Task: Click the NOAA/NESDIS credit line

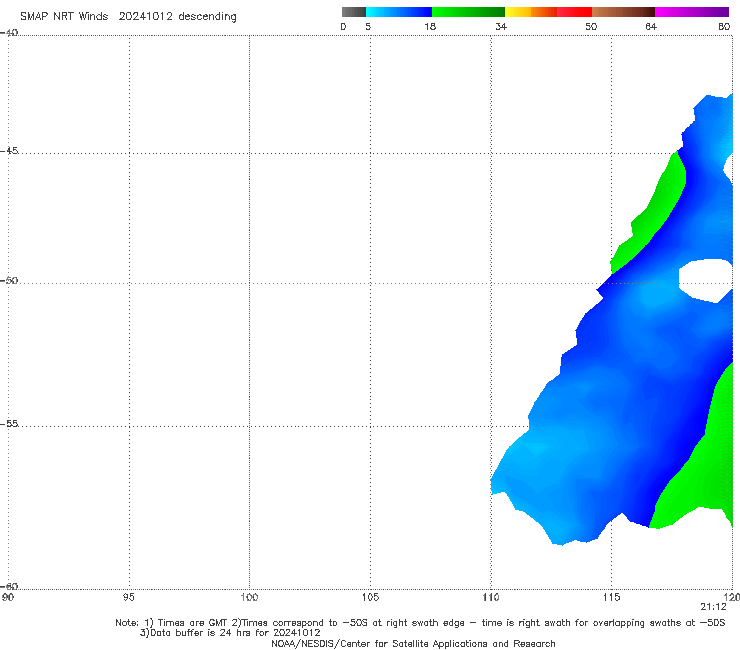Action: [413, 643]
